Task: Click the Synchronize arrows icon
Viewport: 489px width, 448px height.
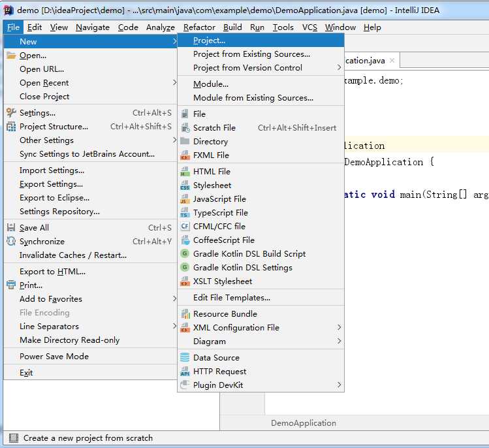Action: click(11, 241)
